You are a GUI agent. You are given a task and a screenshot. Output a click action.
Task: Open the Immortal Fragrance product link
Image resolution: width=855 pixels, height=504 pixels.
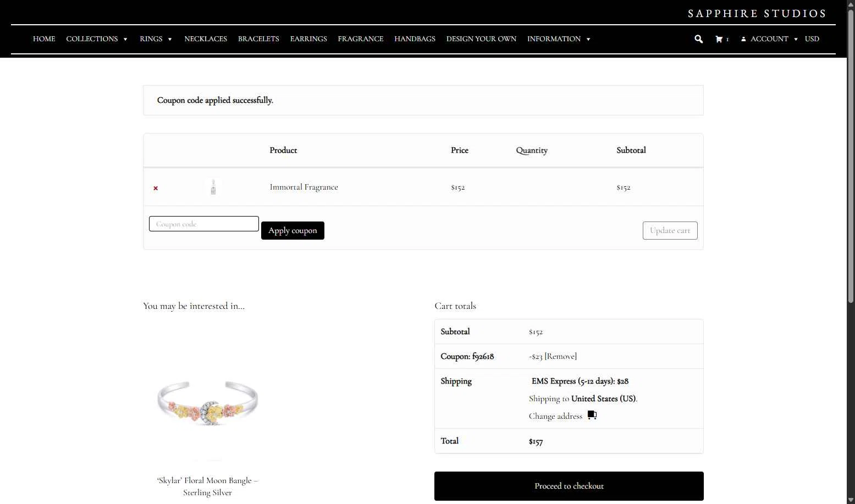coord(304,187)
